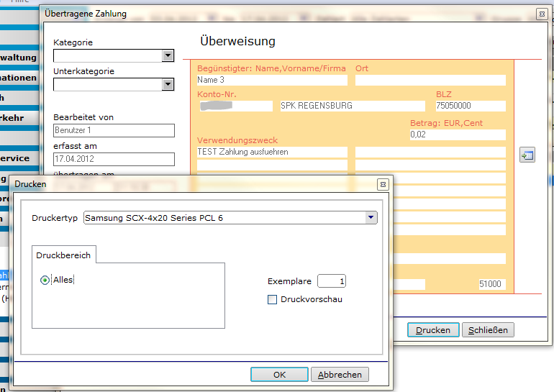Click the Drucken button in the payment window
This screenshot has height=392, width=554.
click(x=433, y=330)
